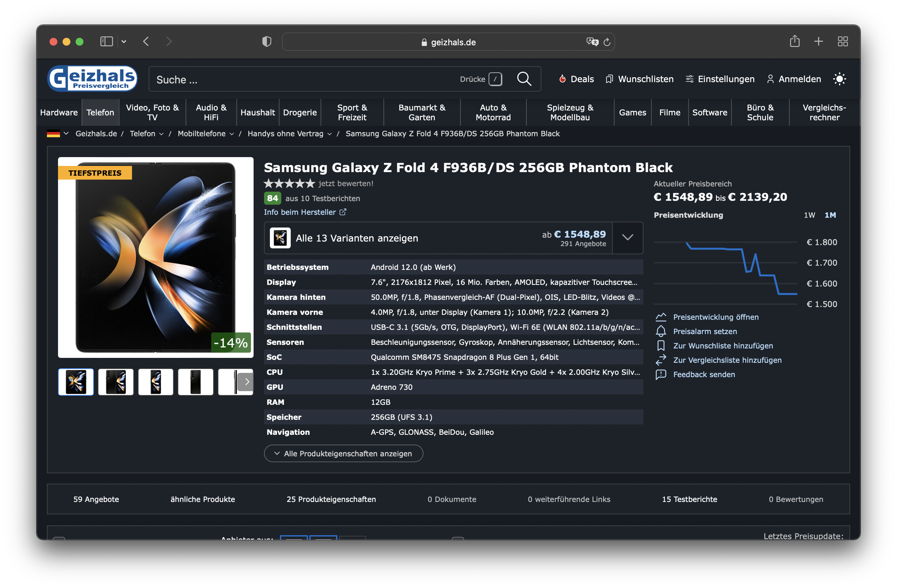Click the page translate icon in address bar
This screenshot has width=897, height=588.
click(x=592, y=42)
